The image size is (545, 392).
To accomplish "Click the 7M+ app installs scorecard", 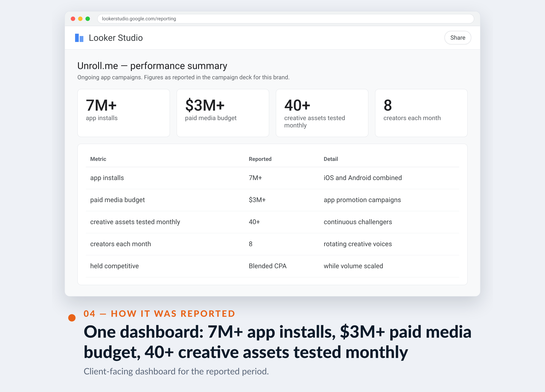I will [x=124, y=113].
